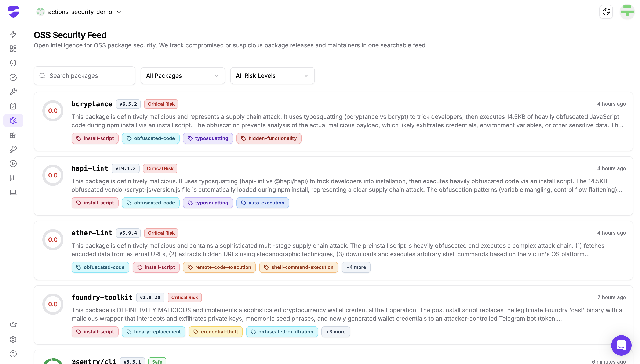Expand the actions-security-demo organization switcher

click(x=79, y=12)
